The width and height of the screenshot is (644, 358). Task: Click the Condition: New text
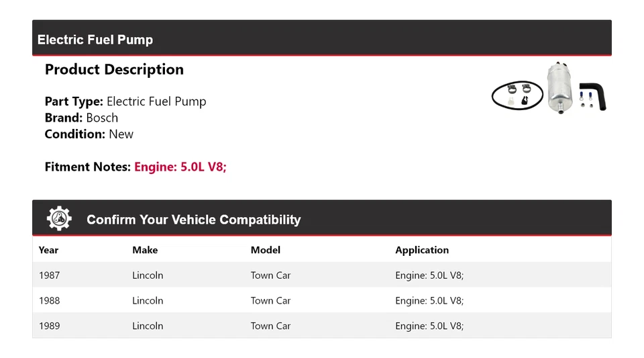(89, 134)
